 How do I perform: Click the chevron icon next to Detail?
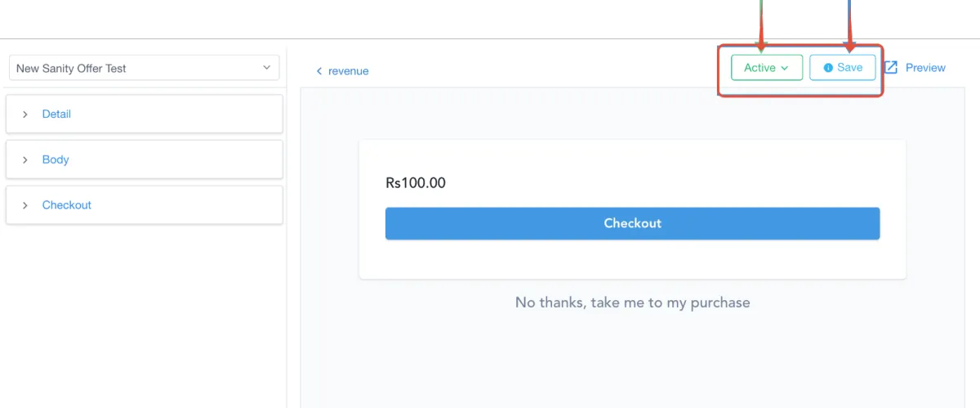click(25, 114)
